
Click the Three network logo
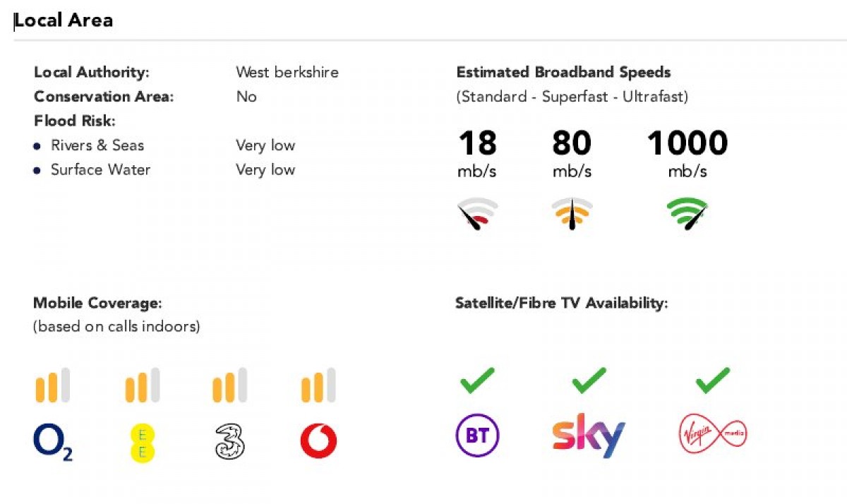point(229,442)
